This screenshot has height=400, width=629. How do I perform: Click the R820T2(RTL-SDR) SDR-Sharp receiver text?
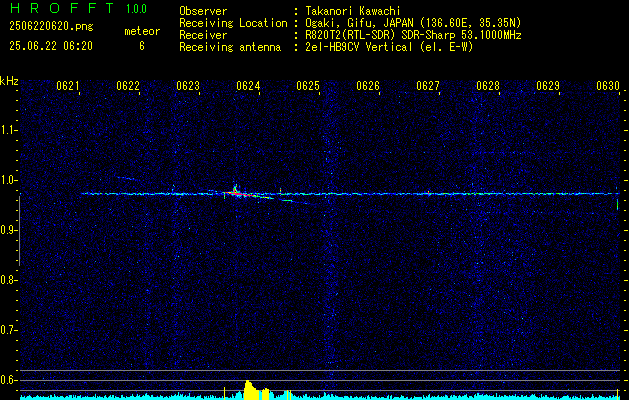point(413,35)
